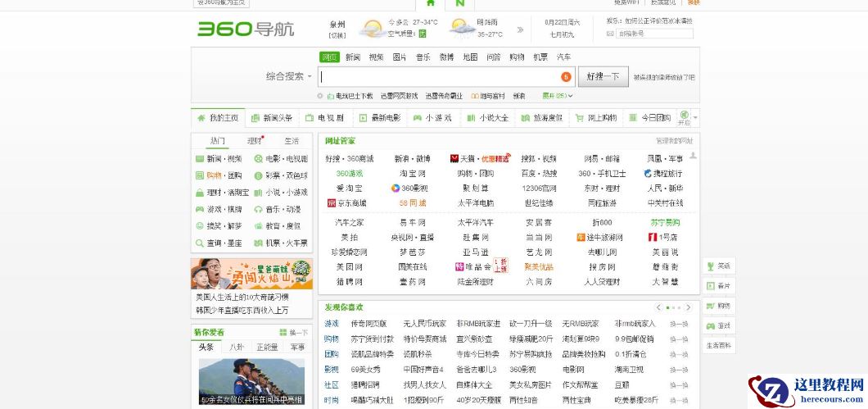The width and height of the screenshot is (868, 409).
Task: Open the 360影视 colorful circle icon link
Action: 409,189
